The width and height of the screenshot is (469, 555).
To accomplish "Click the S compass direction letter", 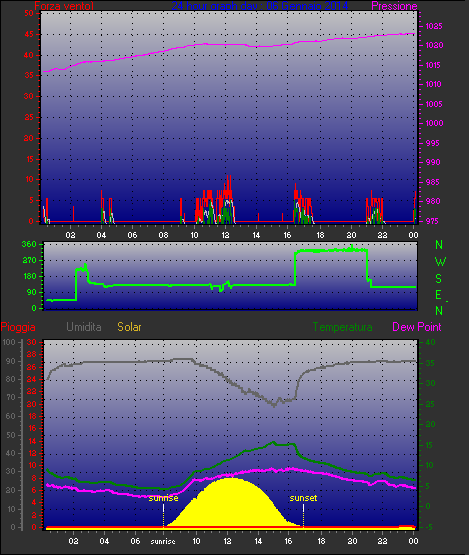I will point(438,279).
